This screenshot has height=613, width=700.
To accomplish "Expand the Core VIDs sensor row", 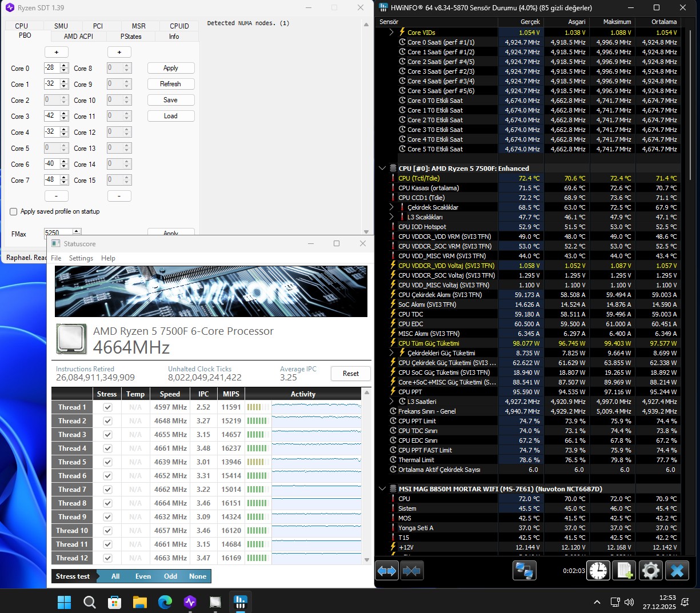I will coord(391,33).
